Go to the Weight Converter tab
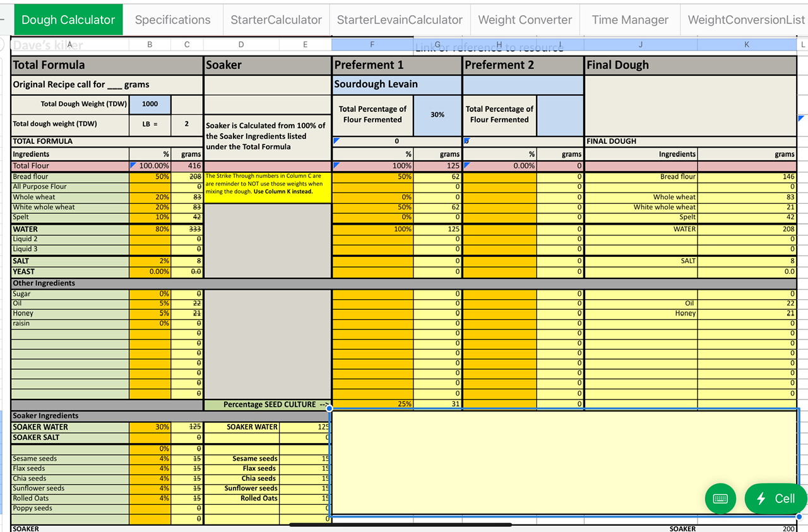 (525, 20)
